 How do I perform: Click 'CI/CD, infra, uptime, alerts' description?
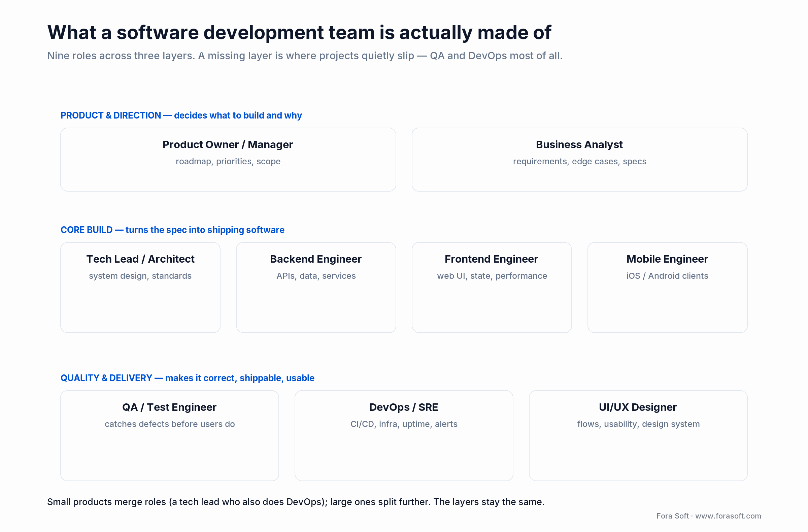(404, 424)
